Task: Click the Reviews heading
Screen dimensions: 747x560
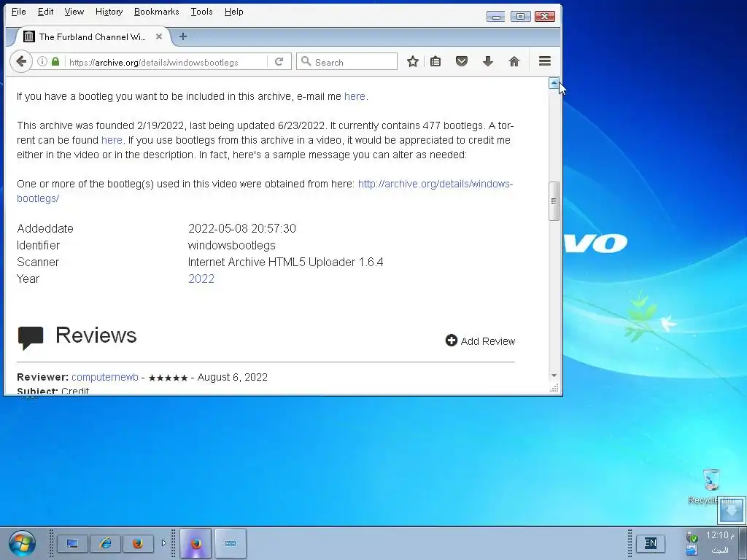Action: tap(96, 335)
